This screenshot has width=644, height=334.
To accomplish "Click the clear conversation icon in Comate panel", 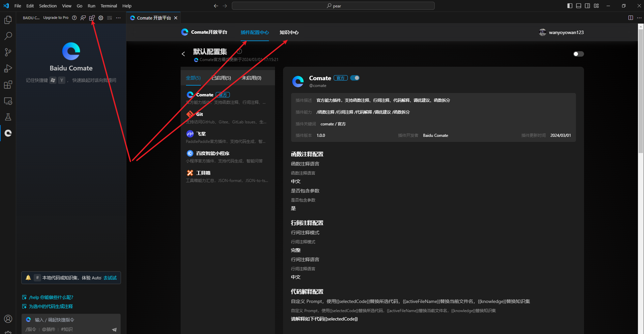I will pos(110,18).
